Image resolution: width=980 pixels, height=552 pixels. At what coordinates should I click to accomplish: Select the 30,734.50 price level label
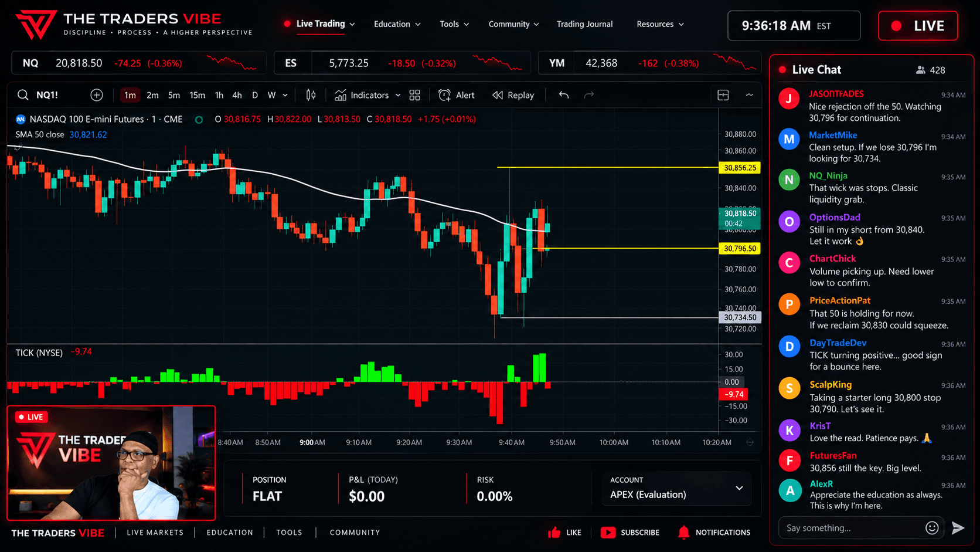(740, 317)
